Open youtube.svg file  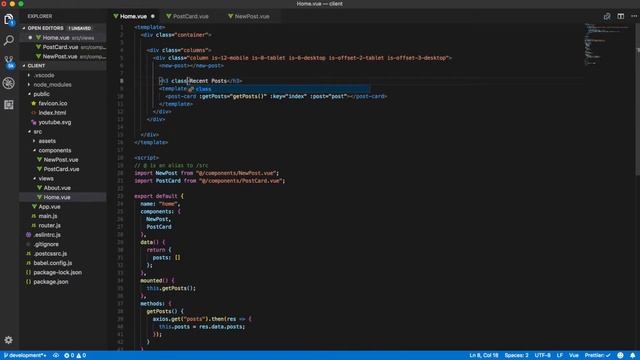[x=63, y=122]
